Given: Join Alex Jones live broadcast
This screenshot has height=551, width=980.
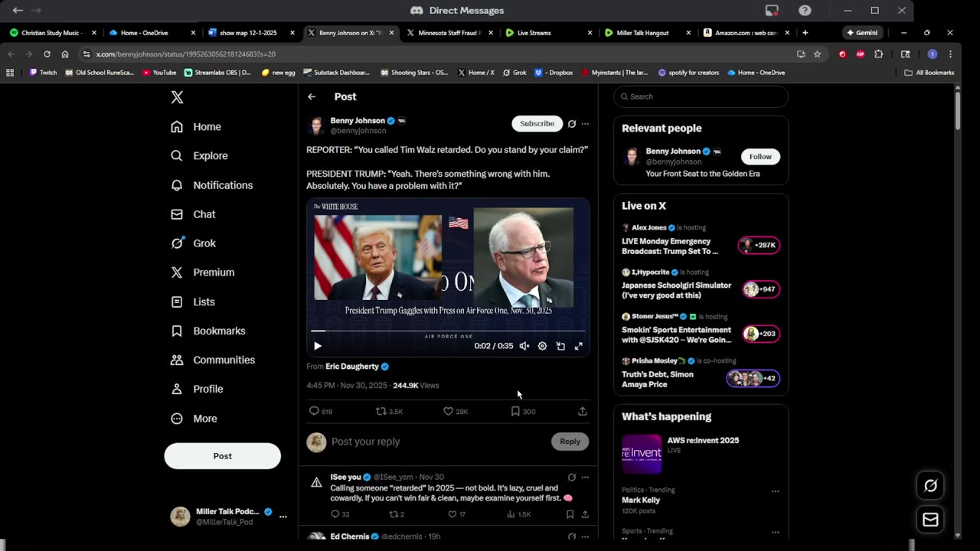Looking at the screenshot, I should 701,240.
